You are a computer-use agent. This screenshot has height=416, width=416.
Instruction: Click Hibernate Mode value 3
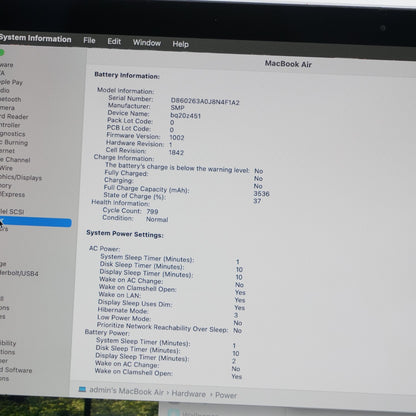(236, 315)
